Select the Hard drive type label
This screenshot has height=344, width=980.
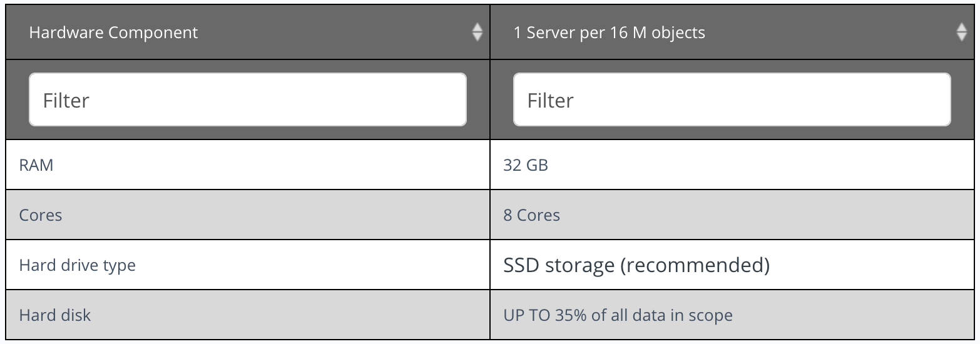pyautogui.click(x=78, y=265)
